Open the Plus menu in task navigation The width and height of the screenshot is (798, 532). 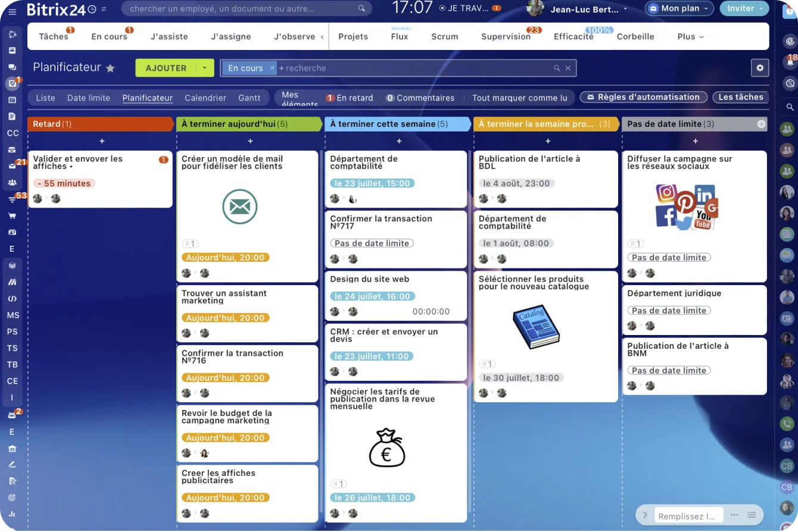click(690, 36)
